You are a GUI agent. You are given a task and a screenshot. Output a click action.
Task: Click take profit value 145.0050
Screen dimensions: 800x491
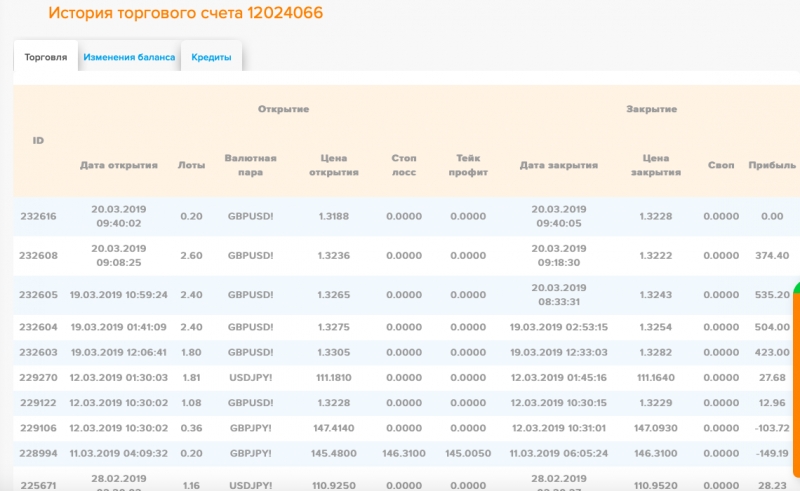468,453
